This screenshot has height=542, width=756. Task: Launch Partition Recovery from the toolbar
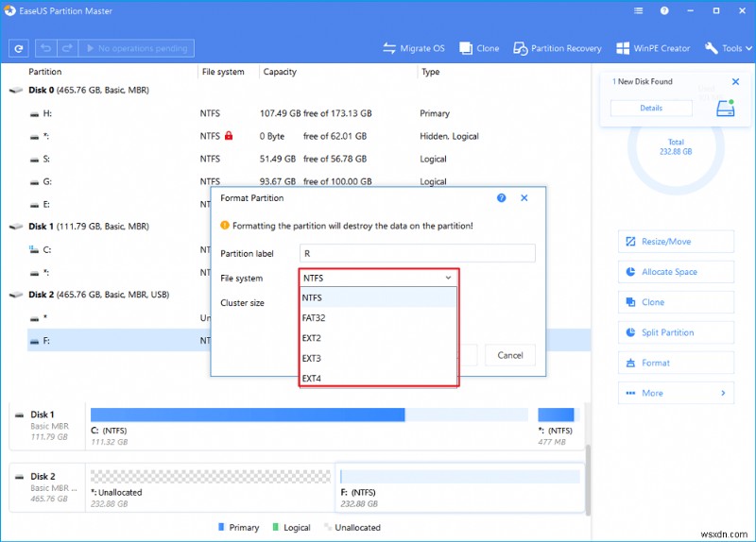(558, 48)
